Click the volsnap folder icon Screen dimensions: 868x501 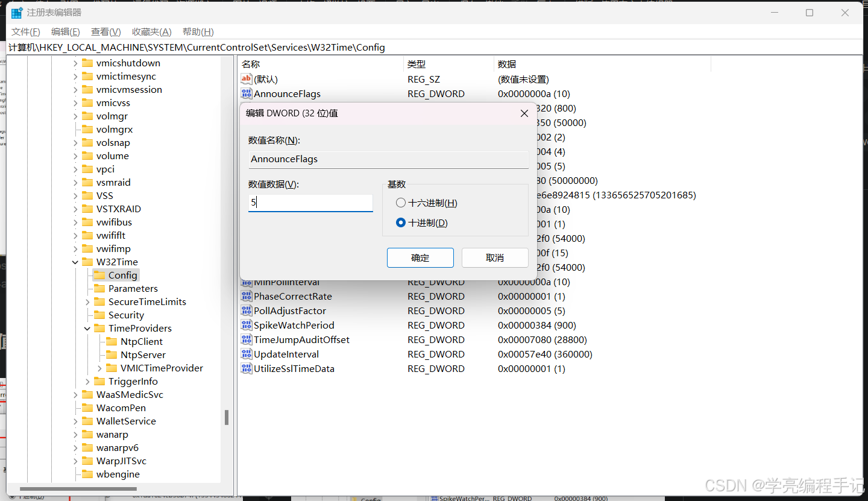87,142
